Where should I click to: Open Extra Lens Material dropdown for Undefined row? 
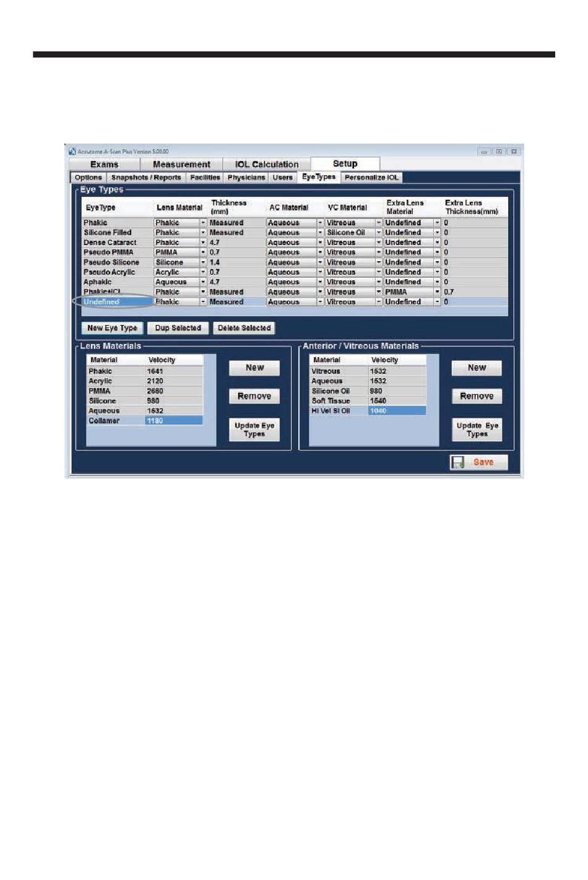[x=437, y=302]
